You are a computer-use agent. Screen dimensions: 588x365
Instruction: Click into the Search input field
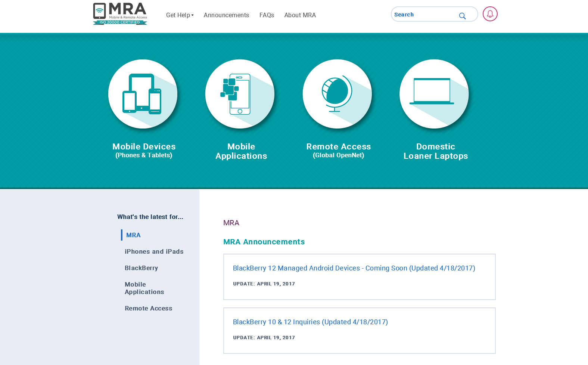pos(424,15)
